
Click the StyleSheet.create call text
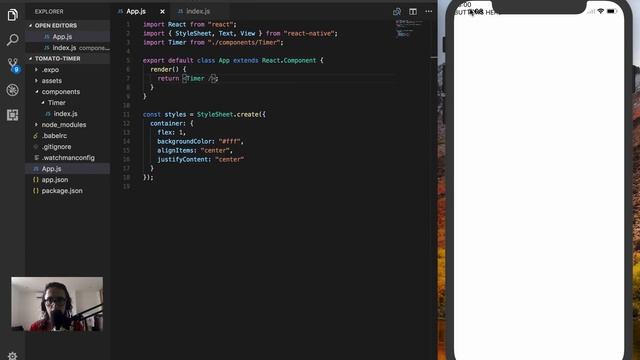231,114
